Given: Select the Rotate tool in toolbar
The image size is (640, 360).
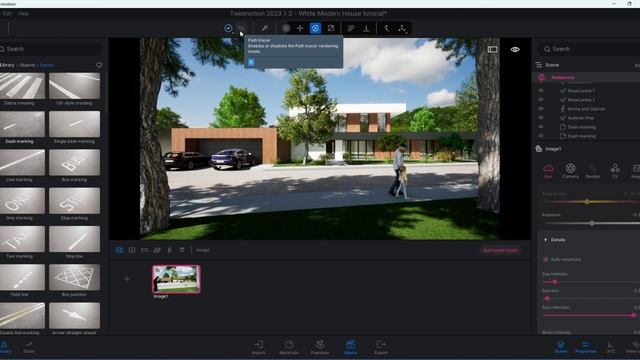Looking at the screenshot, I should (315, 28).
